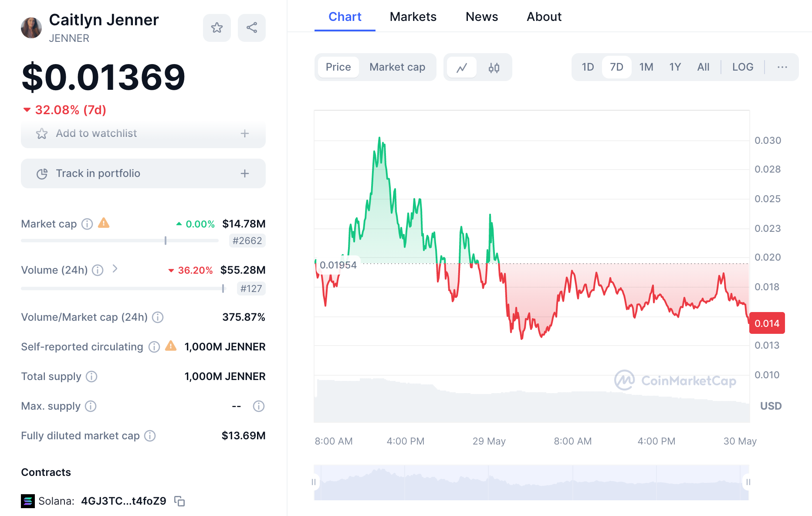Image resolution: width=812 pixels, height=516 pixels.
Task: Add JENNER to watchlist
Action: click(143, 133)
